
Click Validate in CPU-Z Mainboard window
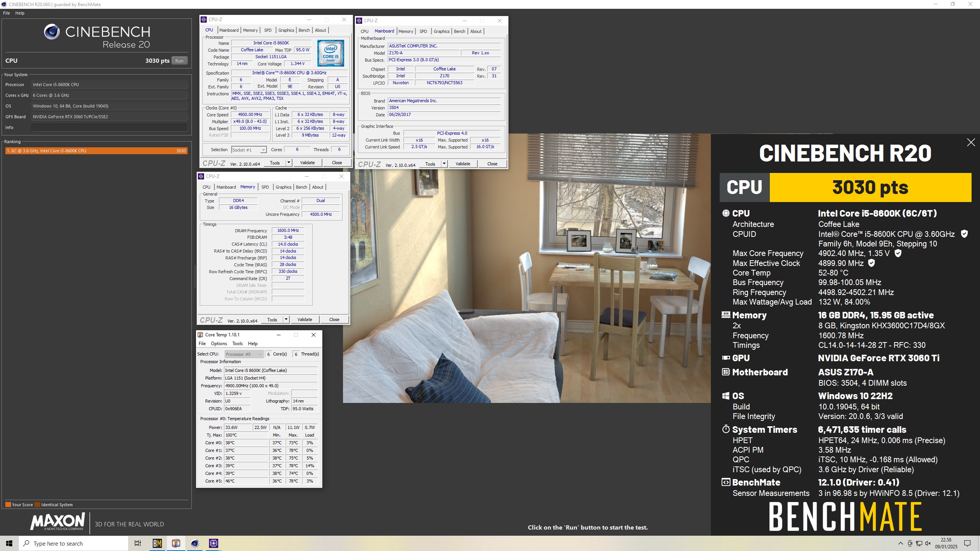click(463, 164)
